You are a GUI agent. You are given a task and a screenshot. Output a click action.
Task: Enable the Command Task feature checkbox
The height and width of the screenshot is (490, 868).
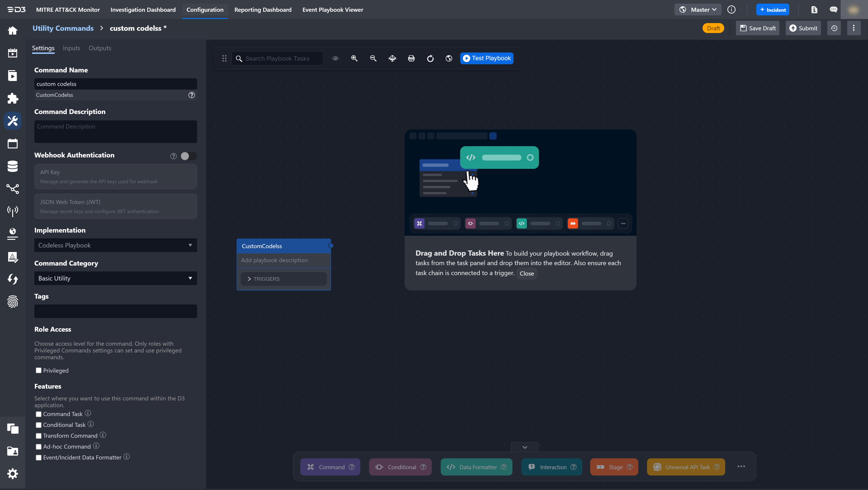click(x=39, y=414)
